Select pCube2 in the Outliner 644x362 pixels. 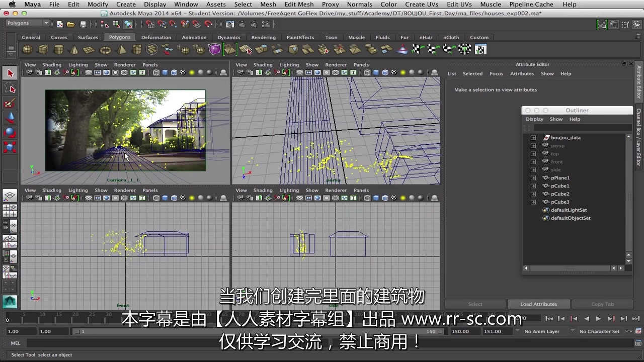click(x=560, y=194)
